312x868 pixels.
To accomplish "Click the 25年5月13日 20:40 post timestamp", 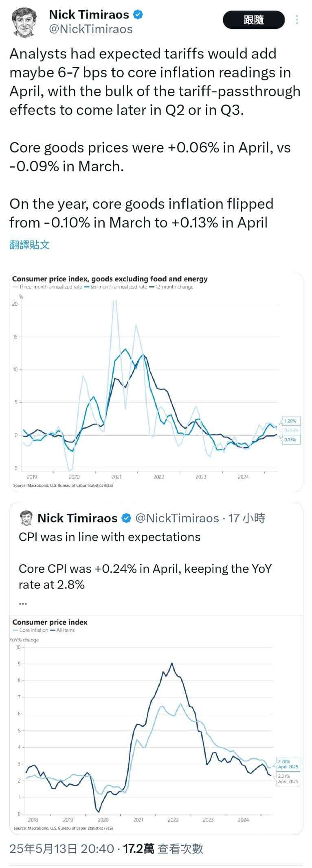I will (62, 848).
